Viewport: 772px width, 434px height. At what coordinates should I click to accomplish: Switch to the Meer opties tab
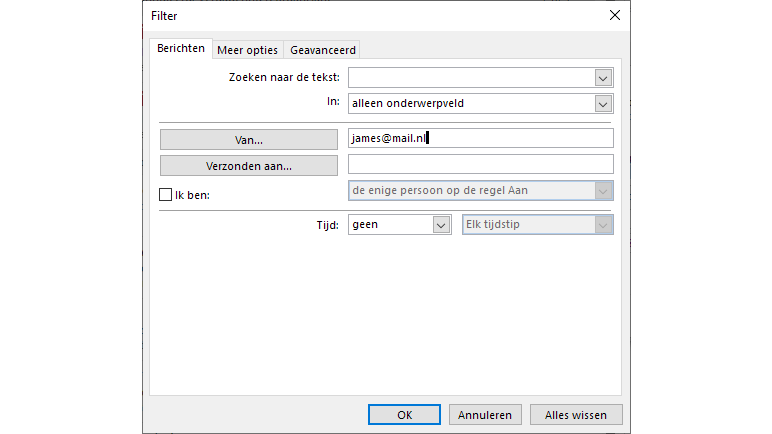[x=247, y=50]
